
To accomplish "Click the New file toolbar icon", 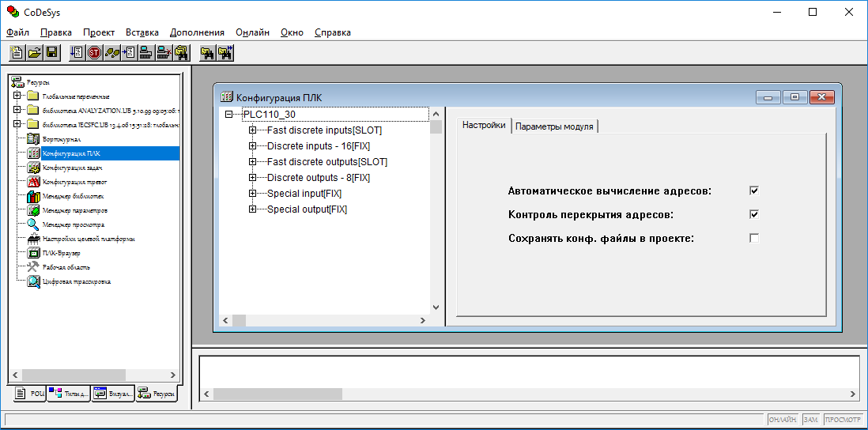I will click(x=18, y=53).
